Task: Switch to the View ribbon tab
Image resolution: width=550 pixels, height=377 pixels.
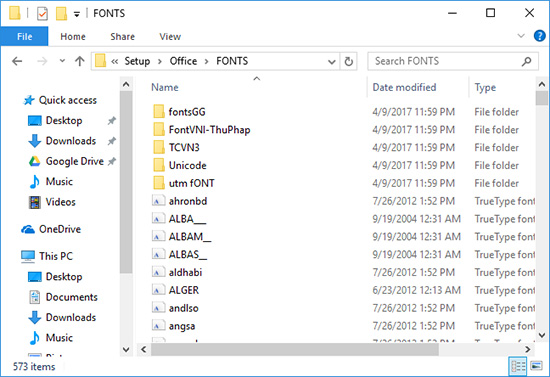Action: [170, 36]
